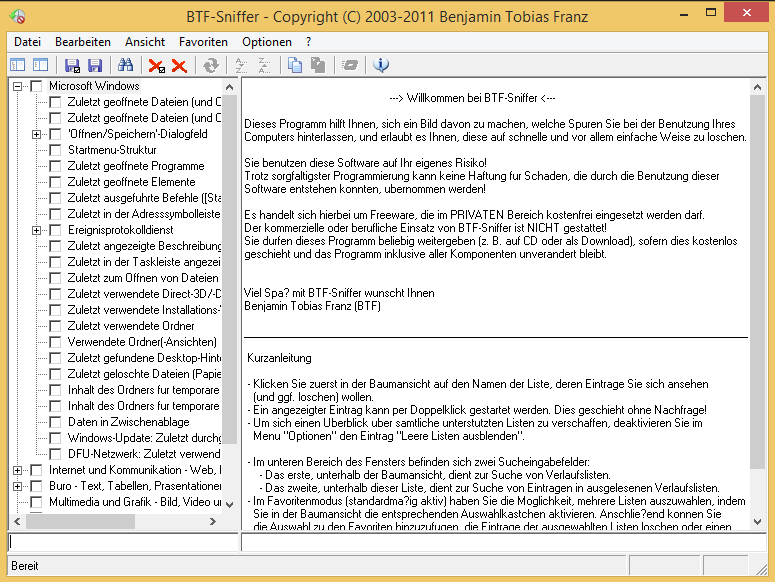Select Zuletzt ausgefuhrte Befehle entry
775x582 pixels.
tap(144, 198)
